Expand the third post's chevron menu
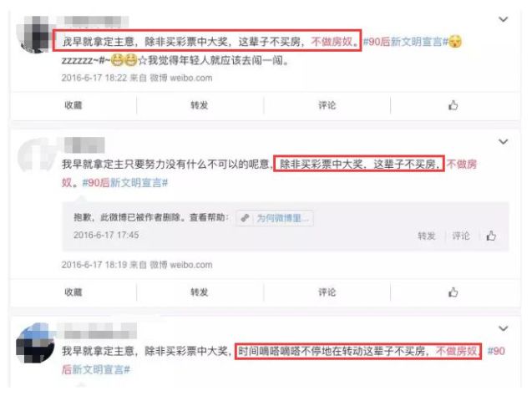This screenshot has width=532, height=401. pos(503,328)
